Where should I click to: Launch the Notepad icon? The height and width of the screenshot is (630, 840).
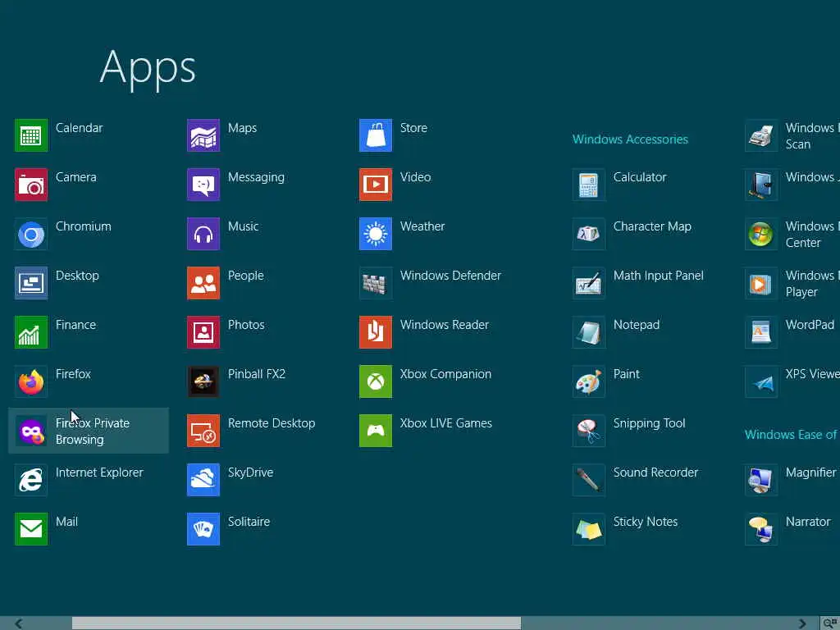[x=589, y=333]
